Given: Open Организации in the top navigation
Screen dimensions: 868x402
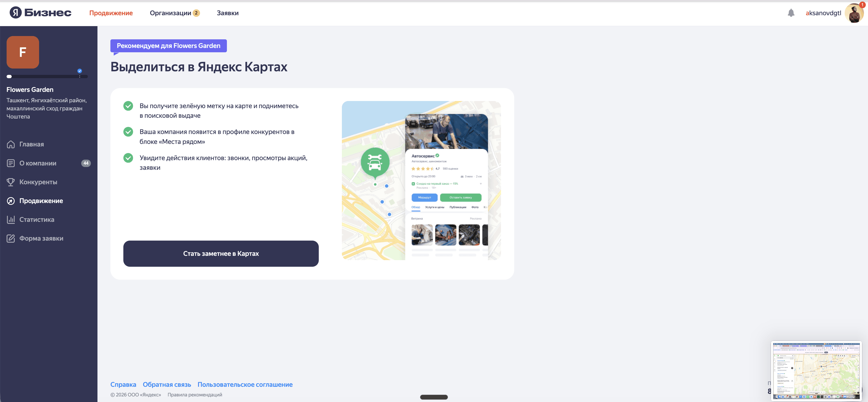Looking at the screenshot, I should tap(171, 13).
